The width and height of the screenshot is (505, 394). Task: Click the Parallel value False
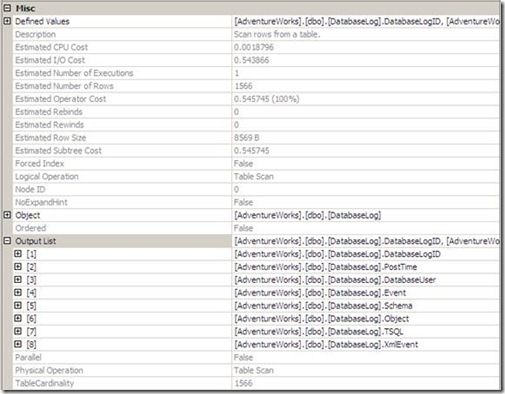(243, 357)
